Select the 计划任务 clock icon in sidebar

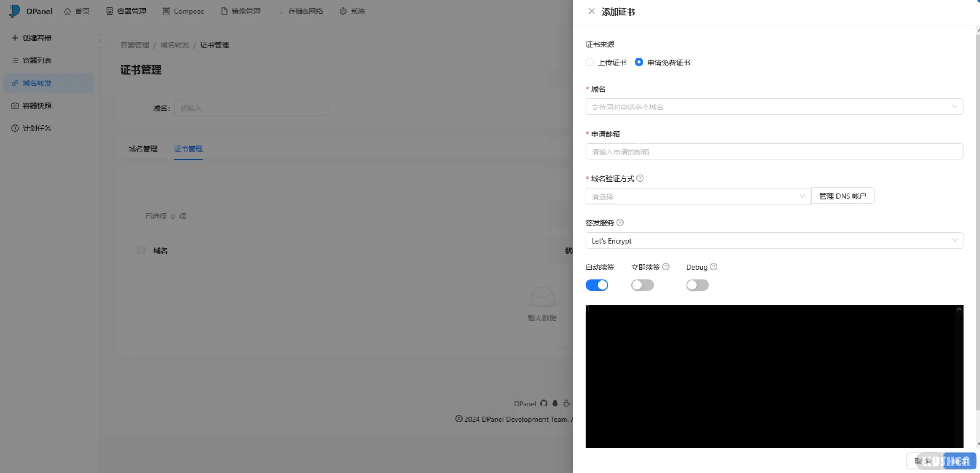pyautogui.click(x=14, y=128)
